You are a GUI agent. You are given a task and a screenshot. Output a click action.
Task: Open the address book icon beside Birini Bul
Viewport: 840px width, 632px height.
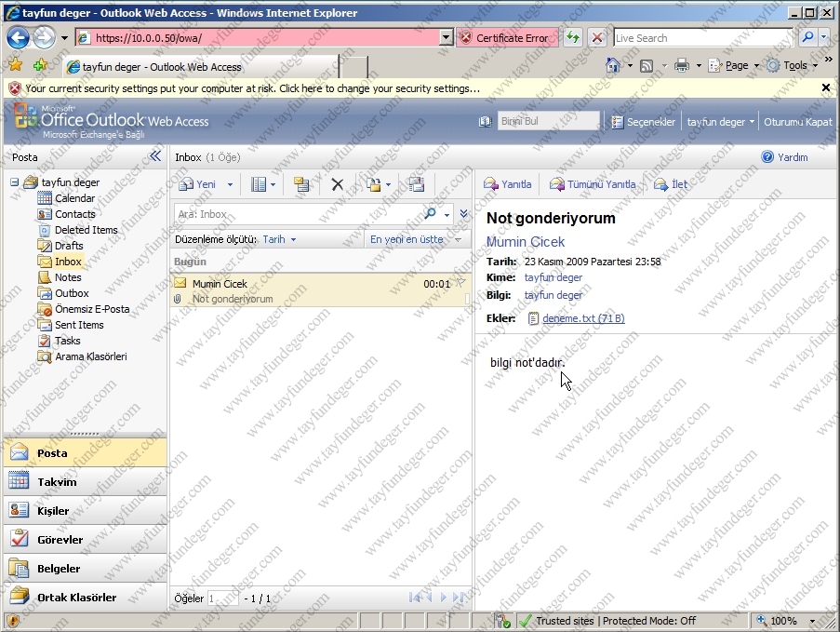point(486,122)
